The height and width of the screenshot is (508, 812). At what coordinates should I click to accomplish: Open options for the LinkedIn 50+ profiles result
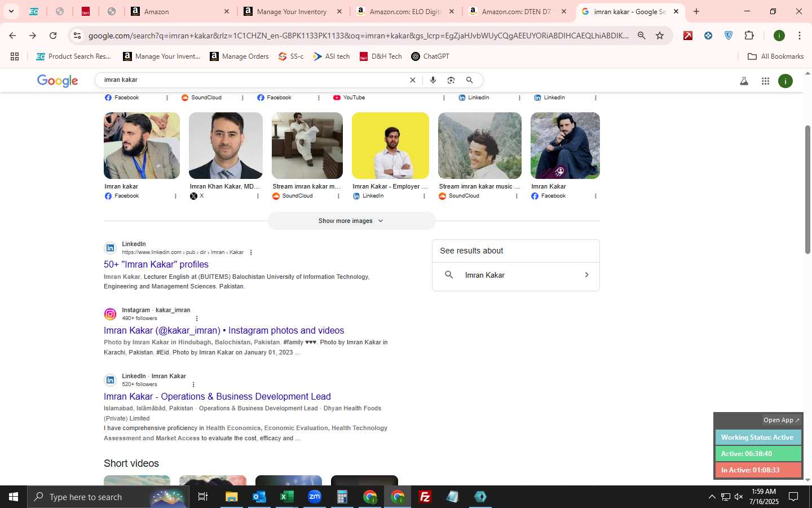[x=251, y=252]
